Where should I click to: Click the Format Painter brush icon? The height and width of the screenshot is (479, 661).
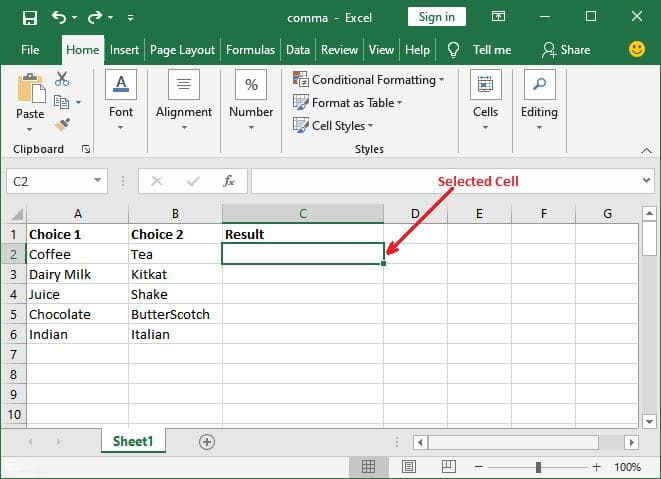click(x=62, y=125)
